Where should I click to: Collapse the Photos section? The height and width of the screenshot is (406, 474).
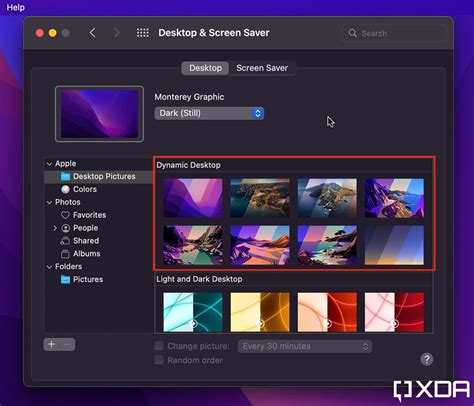[49, 202]
